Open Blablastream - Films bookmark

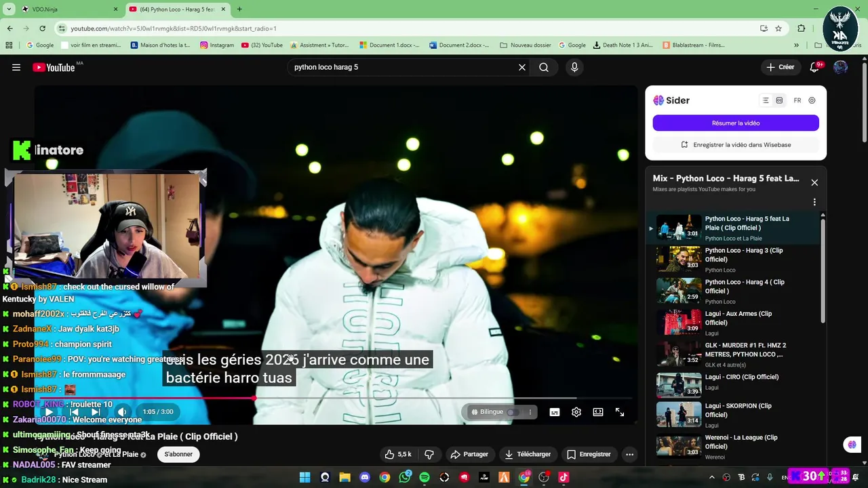[x=694, y=45]
